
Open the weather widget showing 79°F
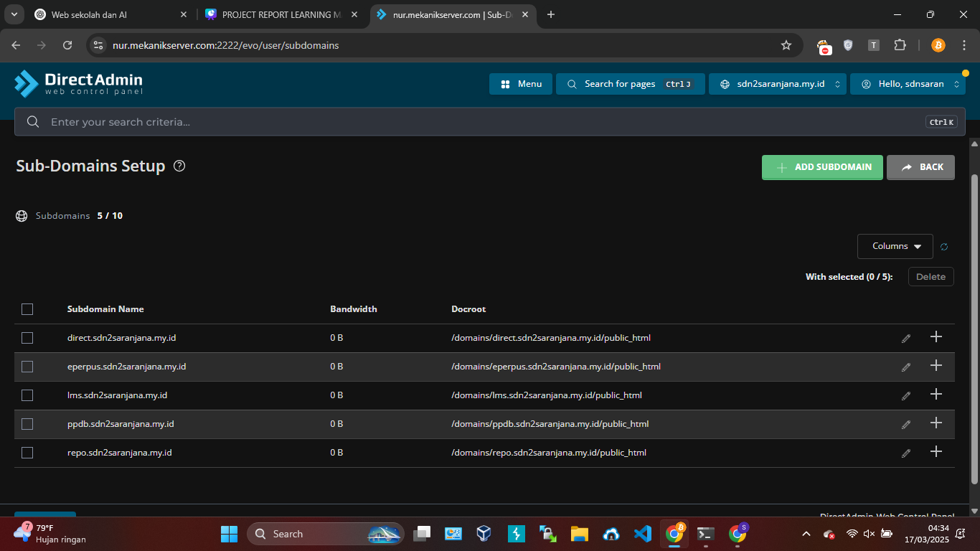point(50,534)
